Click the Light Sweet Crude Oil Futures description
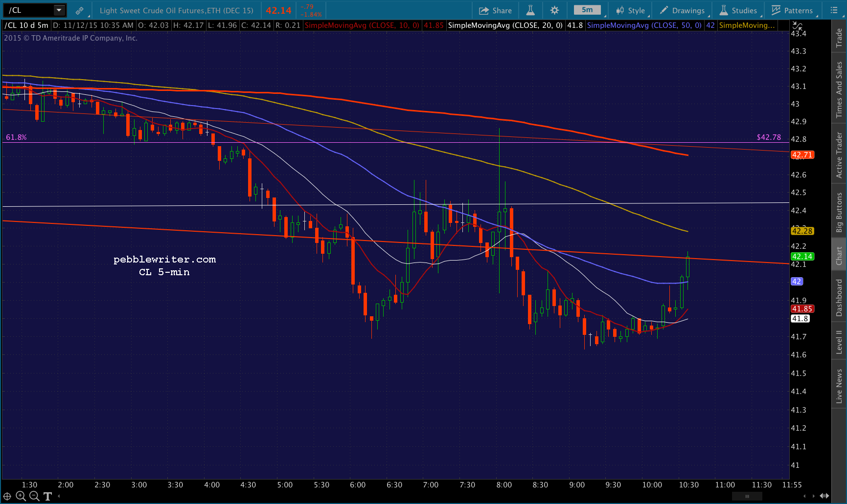The image size is (847, 504). tap(177, 10)
